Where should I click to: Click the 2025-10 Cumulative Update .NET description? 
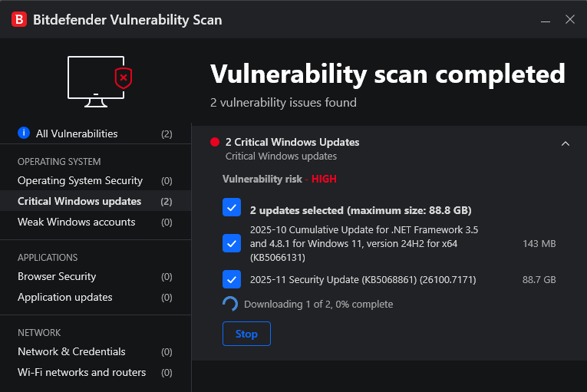tap(364, 243)
